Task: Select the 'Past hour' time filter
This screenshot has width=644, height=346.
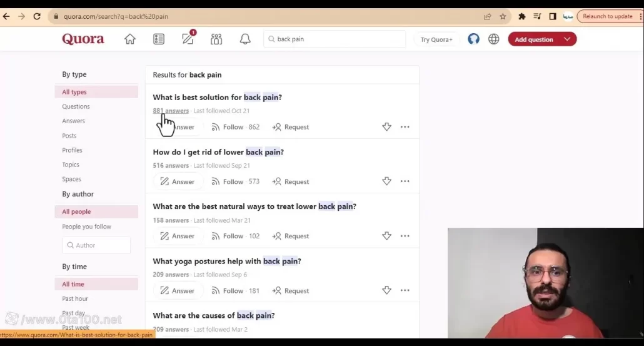Action: coord(75,299)
